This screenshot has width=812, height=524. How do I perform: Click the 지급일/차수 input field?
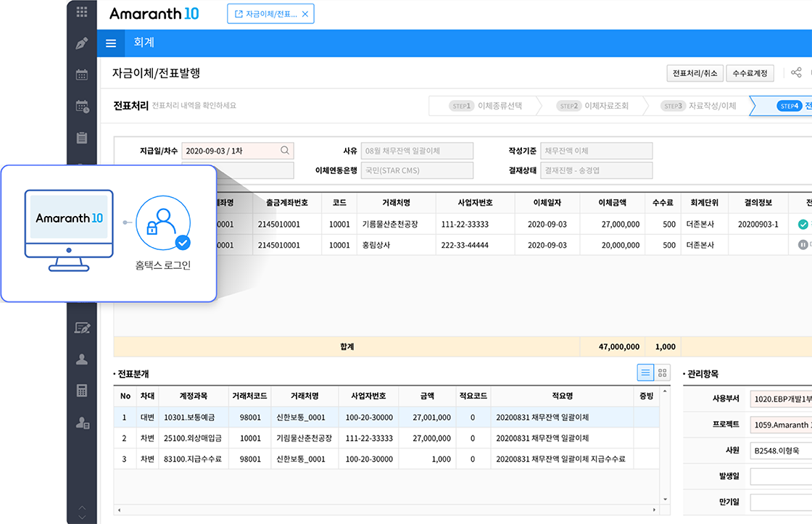point(238,151)
